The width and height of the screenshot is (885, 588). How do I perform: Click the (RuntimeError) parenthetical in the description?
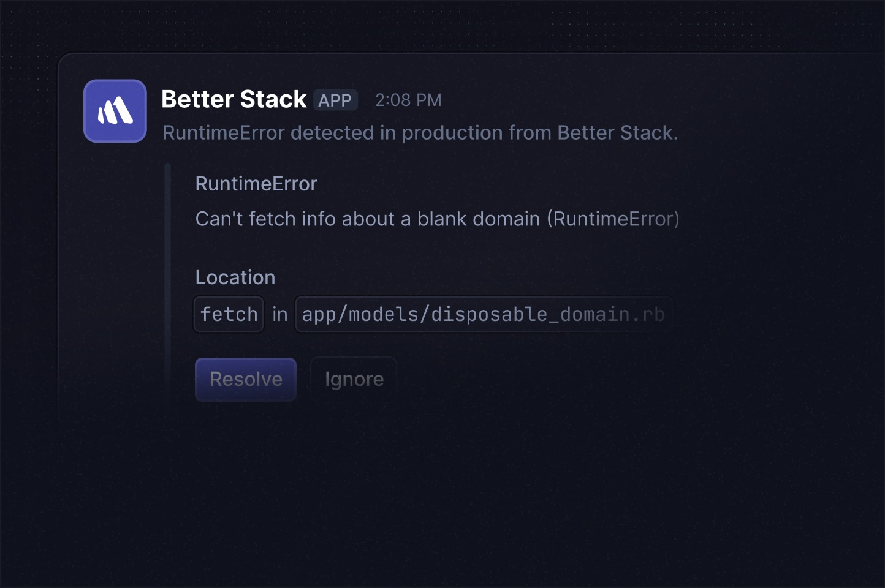point(613,219)
